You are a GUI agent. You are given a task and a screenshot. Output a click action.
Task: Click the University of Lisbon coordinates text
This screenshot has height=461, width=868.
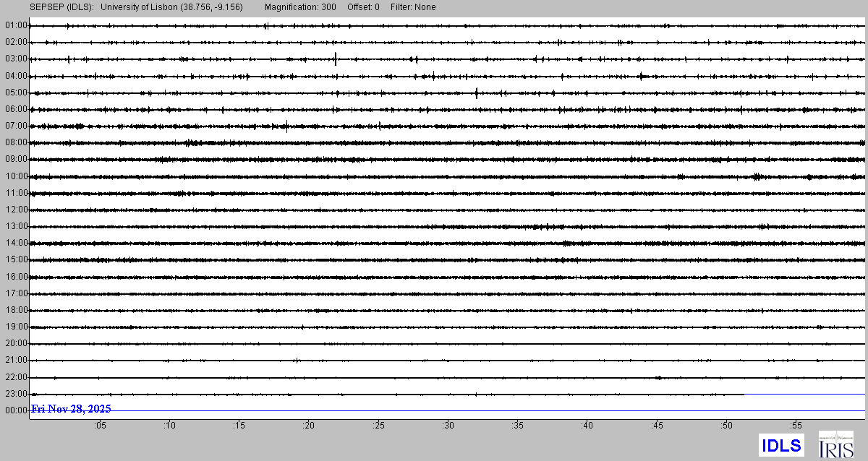171,7
